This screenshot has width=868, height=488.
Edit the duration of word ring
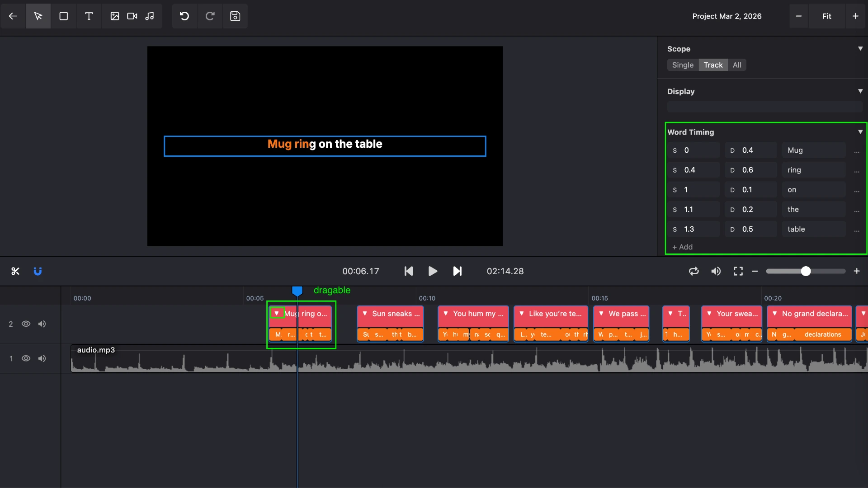pyautogui.click(x=751, y=170)
